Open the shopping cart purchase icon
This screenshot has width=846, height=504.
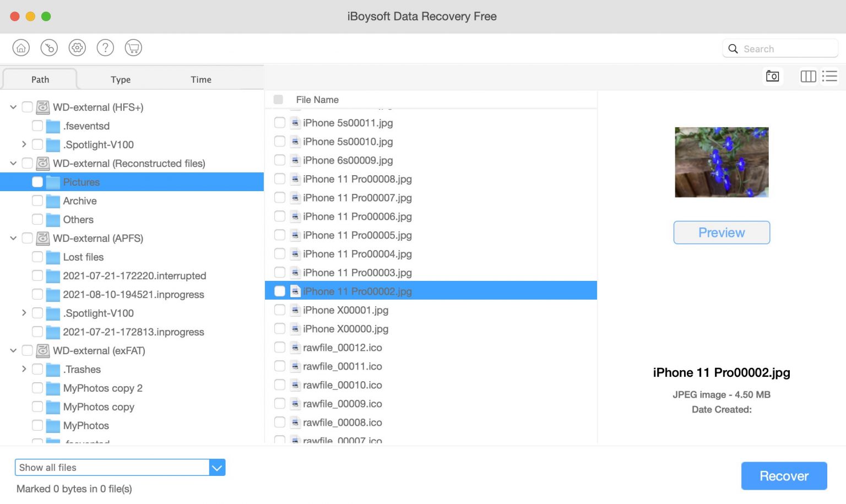point(133,47)
